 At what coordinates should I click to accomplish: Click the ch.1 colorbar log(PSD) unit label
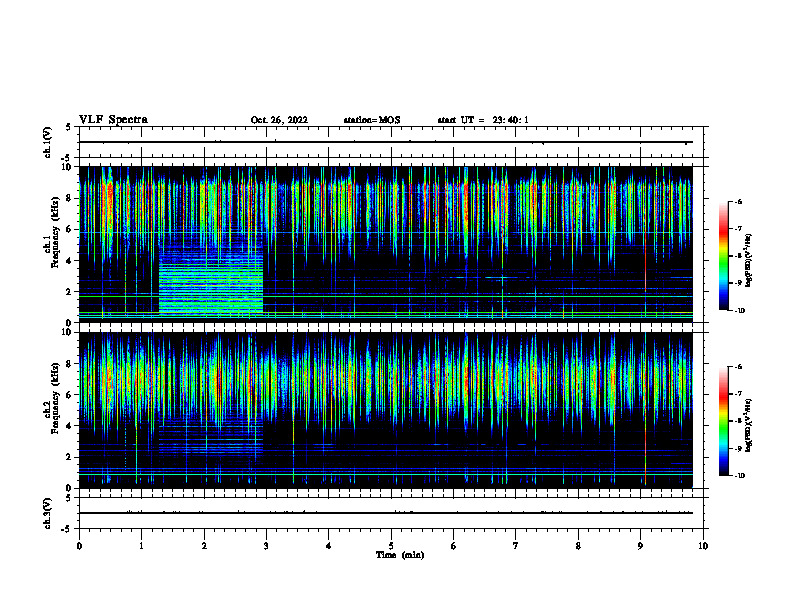[748, 260]
